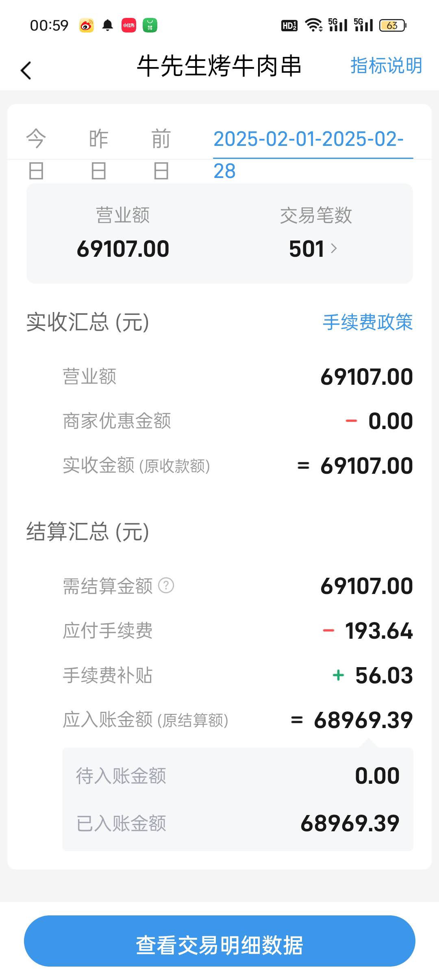Tap the 已入账金额 68969.39 row
439x980 pixels.
click(x=238, y=824)
